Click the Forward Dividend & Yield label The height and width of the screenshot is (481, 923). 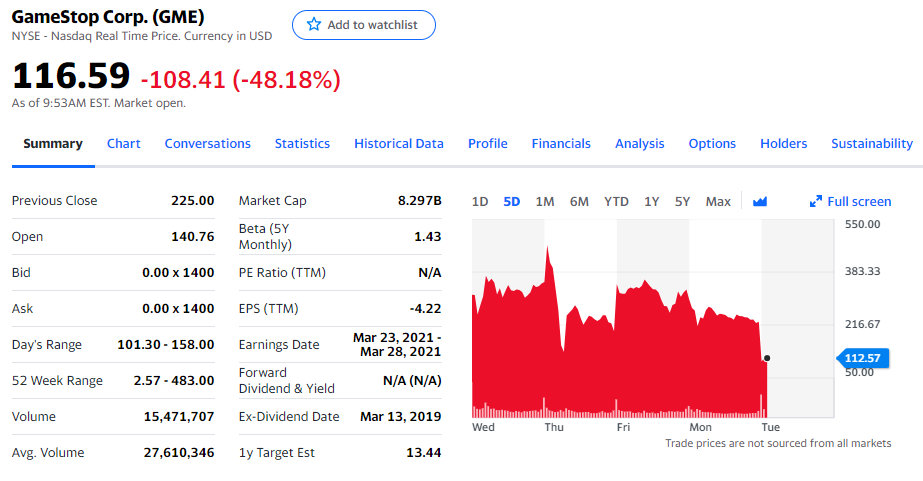287,380
